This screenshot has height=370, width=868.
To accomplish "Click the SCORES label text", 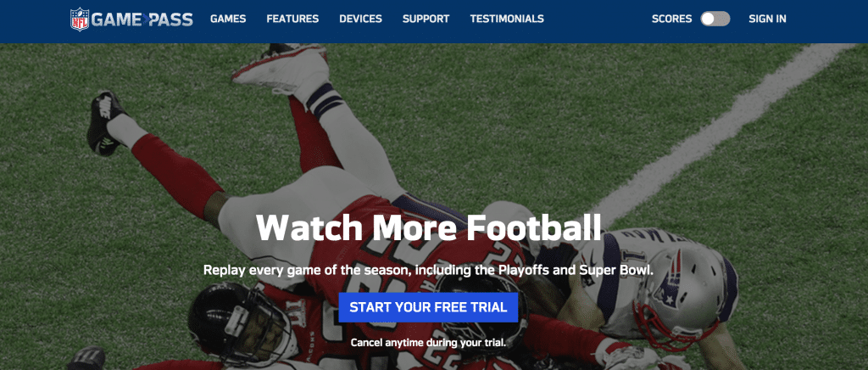I will [671, 19].
